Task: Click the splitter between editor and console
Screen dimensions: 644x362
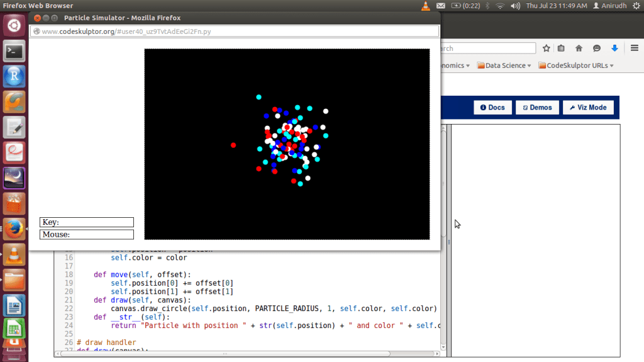Action: point(449,240)
